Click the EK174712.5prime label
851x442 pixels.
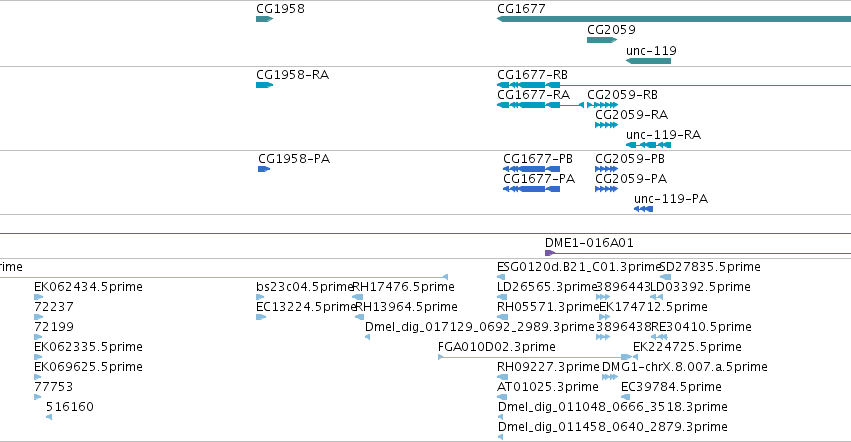[x=653, y=307]
